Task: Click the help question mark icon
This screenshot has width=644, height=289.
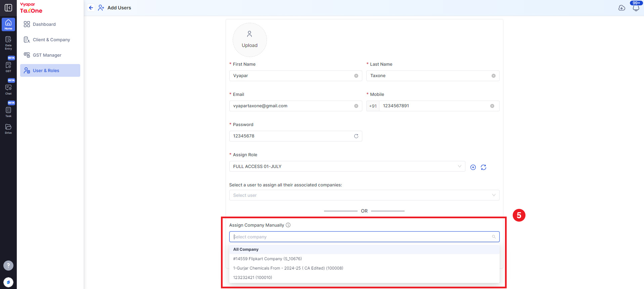Action: pos(8,266)
